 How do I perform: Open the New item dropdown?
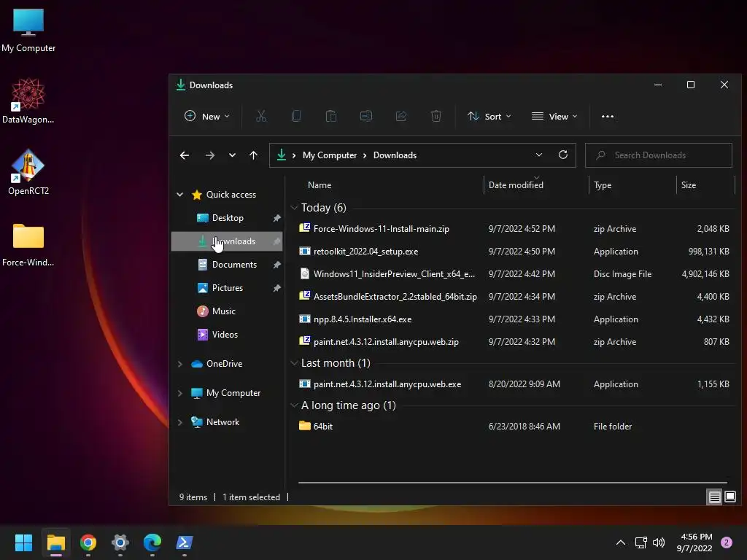[x=207, y=116]
